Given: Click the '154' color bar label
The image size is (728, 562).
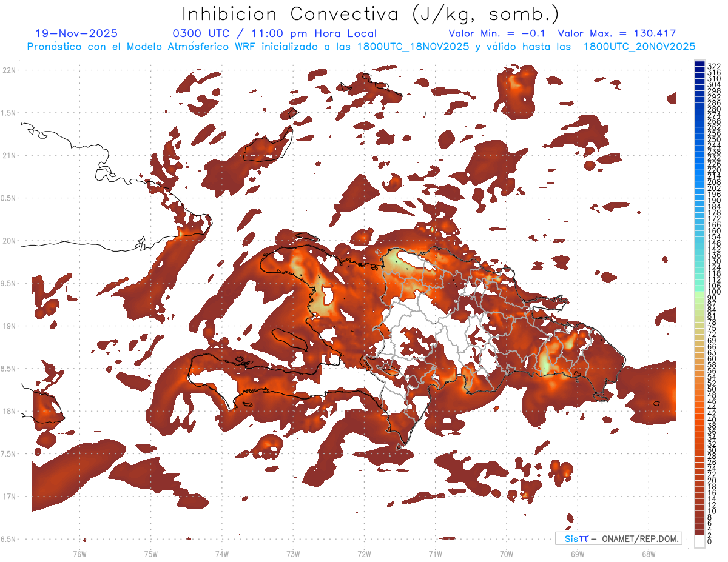Looking at the screenshot, I should (714, 237).
